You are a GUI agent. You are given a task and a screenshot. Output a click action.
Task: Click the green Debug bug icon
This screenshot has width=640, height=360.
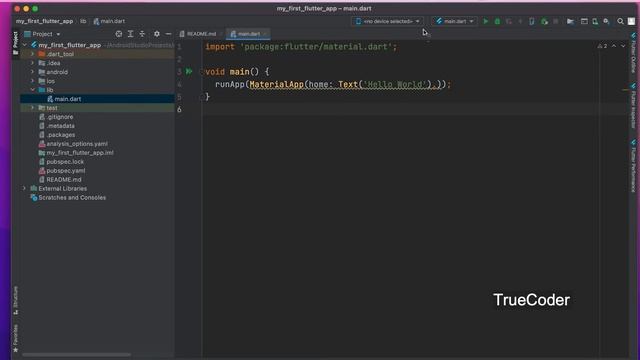pyautogui.click(x=497, y=21)
